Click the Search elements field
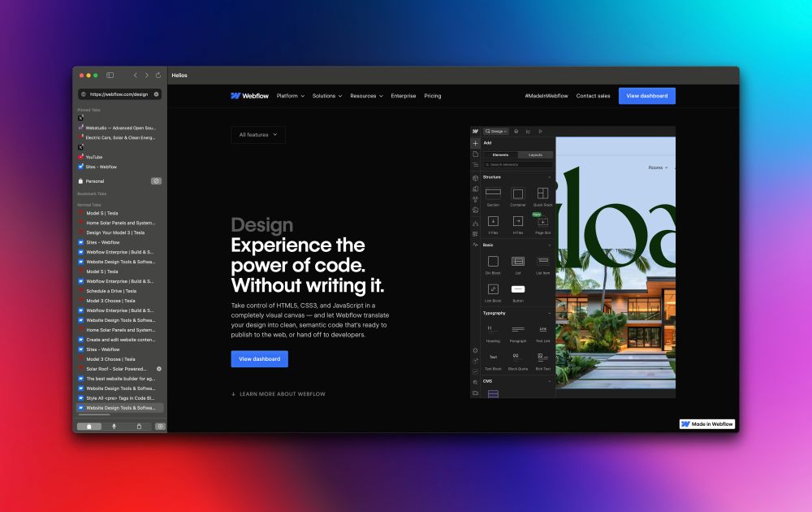 tap(518, 165)
